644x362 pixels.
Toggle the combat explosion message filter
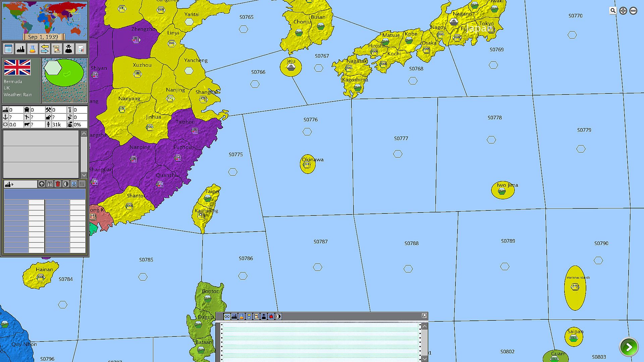(x=271, y=316)
